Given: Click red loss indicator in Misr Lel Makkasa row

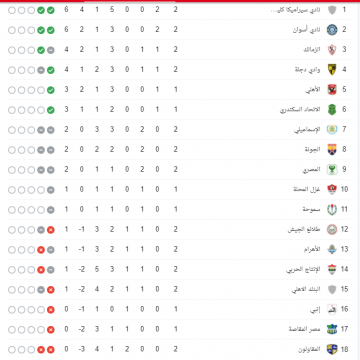Looking at the screenshot, I should (x=51, y=330).
